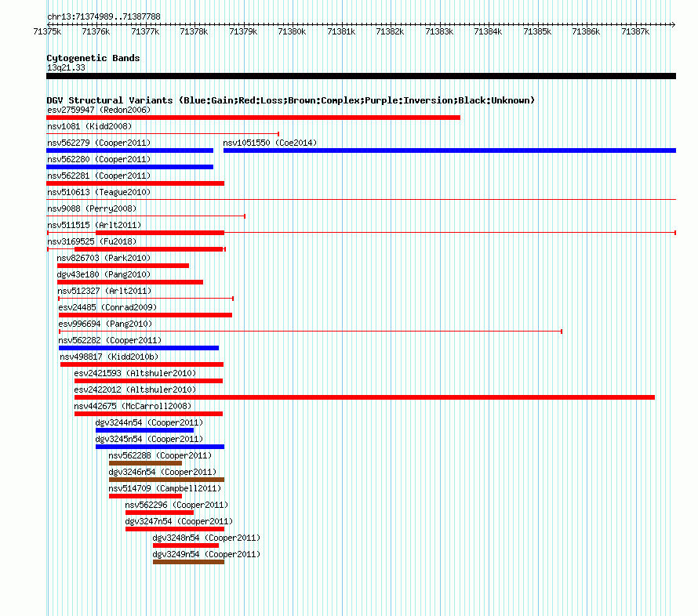
Task: Open the nsv1051550 (Coe2014) label
Action: [x=270, y=143]
